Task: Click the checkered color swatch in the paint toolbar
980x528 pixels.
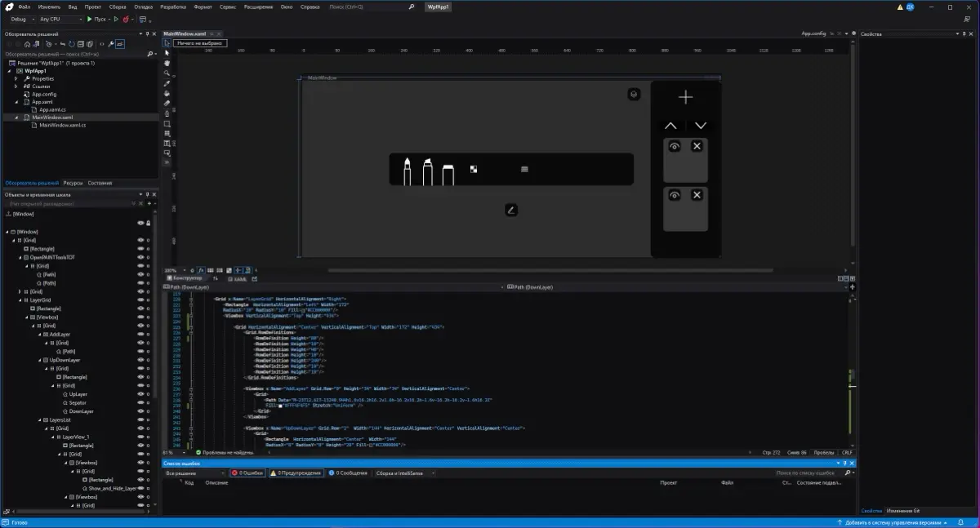Action: tap(473, 169)
